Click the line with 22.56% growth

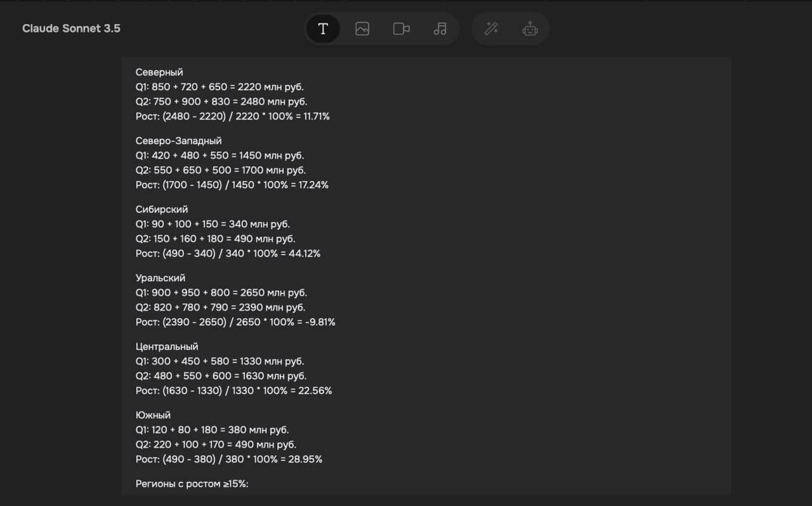click(233, 390)
